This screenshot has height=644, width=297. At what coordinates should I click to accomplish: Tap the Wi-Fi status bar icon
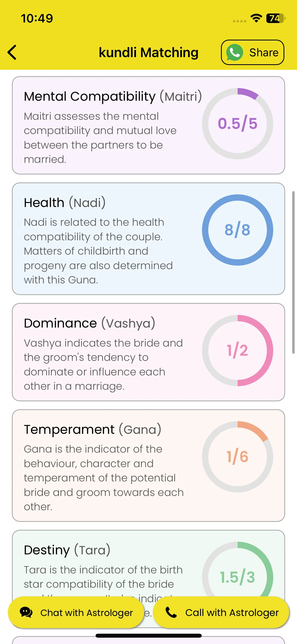(x=256, y=18)
